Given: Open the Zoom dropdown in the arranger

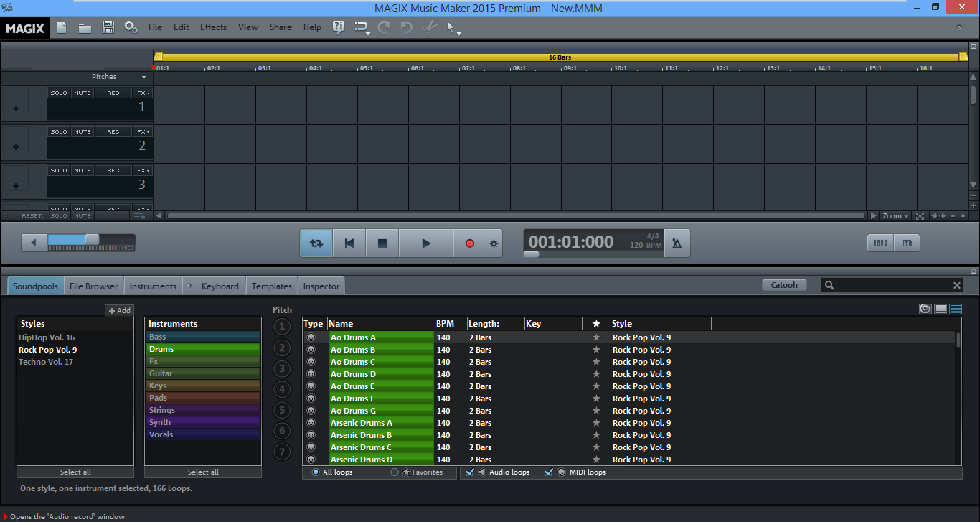Looking at the screenshot, I should (894, 215).
